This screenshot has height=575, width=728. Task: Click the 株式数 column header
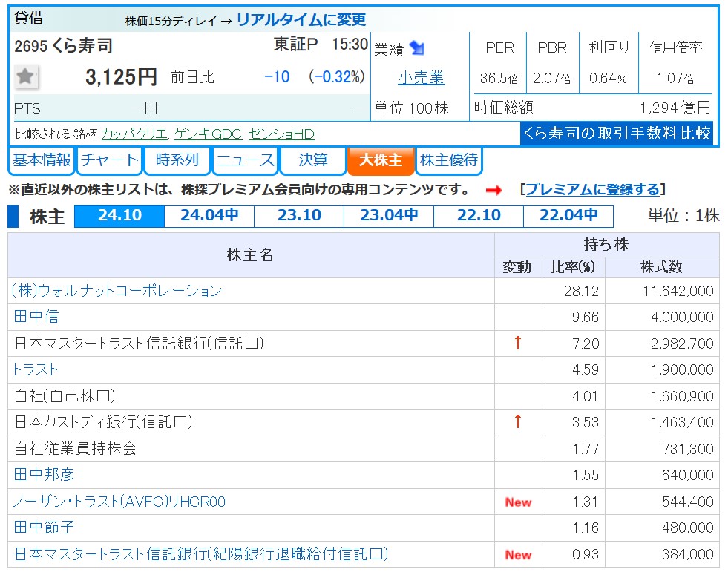[x=661, y=267]
